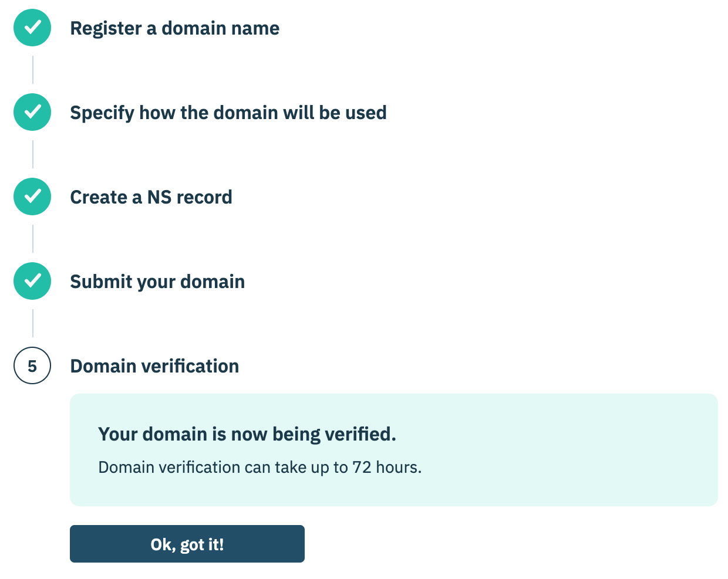This screenshot has height=579, width=728.
Task: Select the checkmark for Specify how domain used
Action: 32,112
